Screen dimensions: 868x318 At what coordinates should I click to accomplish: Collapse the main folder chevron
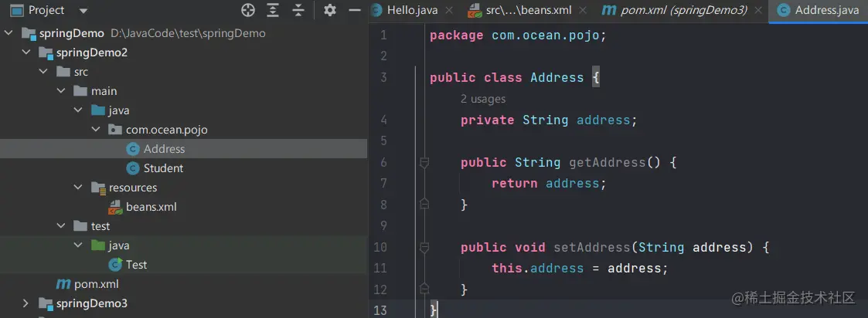click(x=61, y=91)
